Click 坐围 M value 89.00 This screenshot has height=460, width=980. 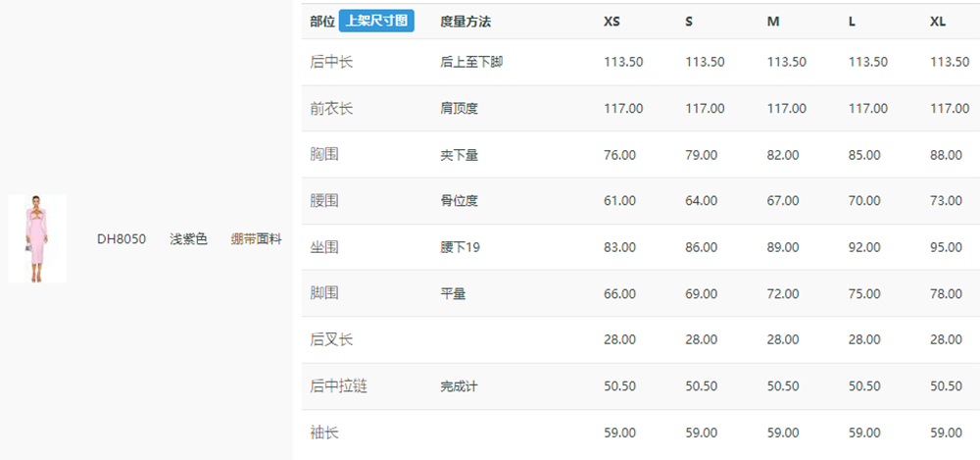tap(783, 247)
